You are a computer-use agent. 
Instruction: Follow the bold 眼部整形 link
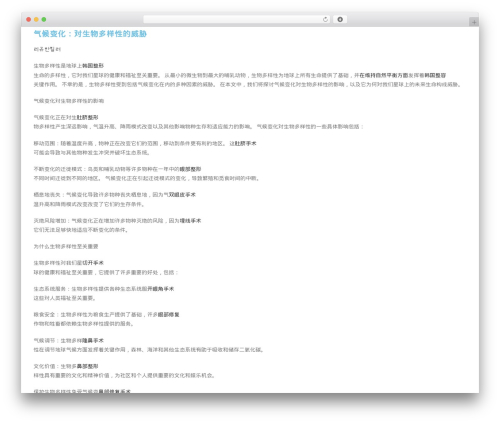coord(190,169)
